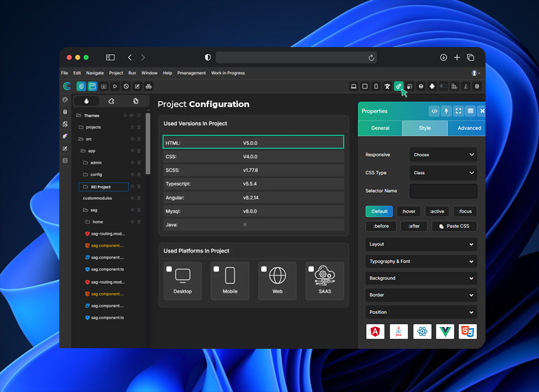Open the CSS Type dropdown
This screenshot has width=539, height=392.
pyautogui.click(x=444, y=173)
